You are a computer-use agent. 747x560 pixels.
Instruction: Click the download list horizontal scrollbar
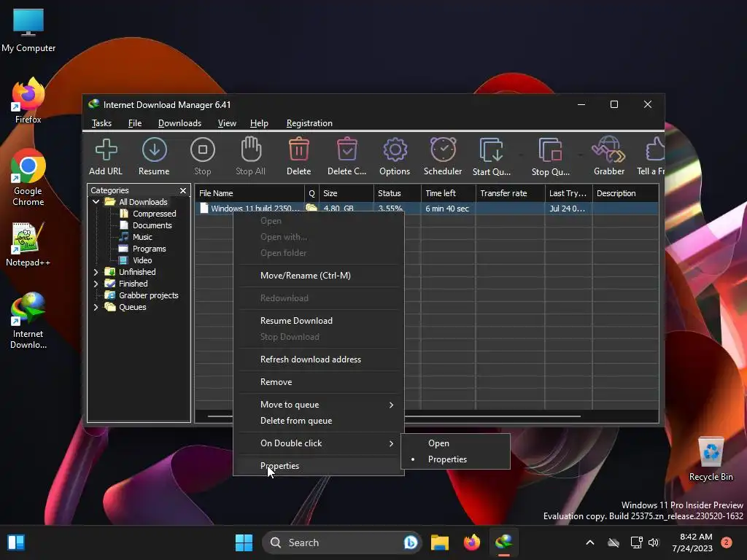[x=394, y=416]
